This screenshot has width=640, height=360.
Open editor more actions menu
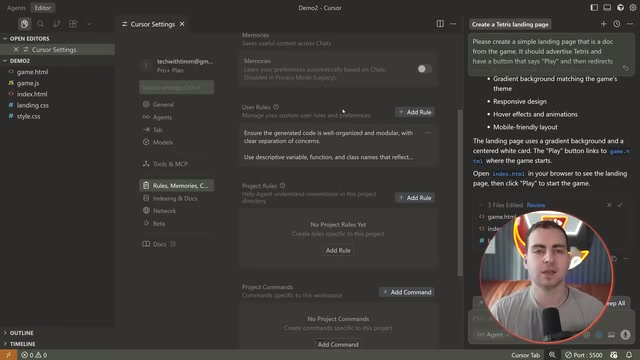453,24
